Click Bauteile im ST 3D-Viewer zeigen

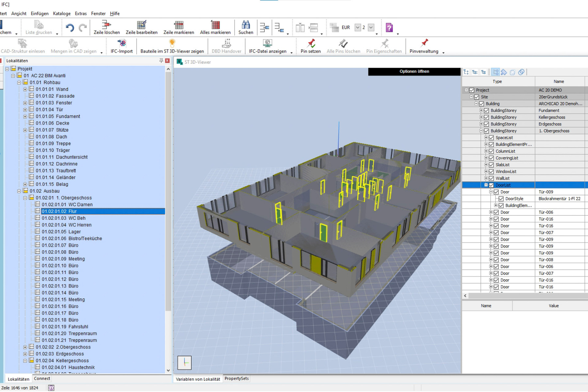coord(172,44)
